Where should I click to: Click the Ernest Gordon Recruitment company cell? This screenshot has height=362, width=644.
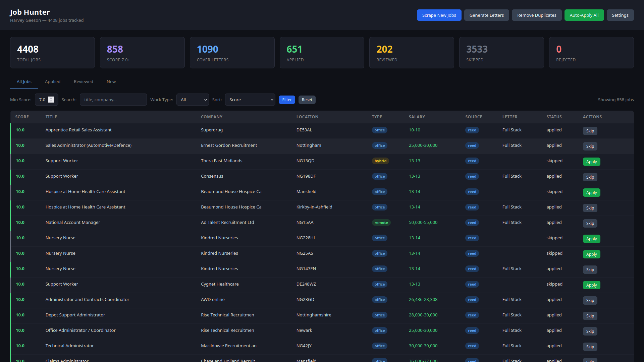[x=229, y=145]
